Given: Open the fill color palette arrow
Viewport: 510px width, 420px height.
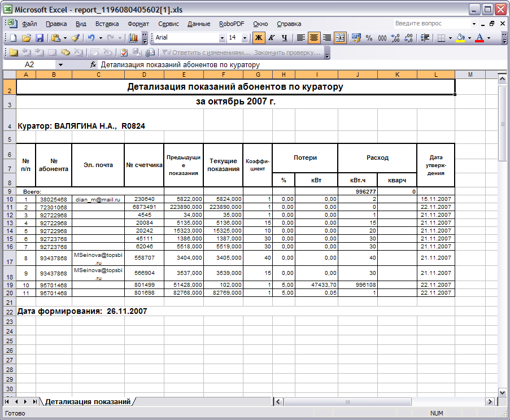Looking at the screenshot, I should pos(469,38).
